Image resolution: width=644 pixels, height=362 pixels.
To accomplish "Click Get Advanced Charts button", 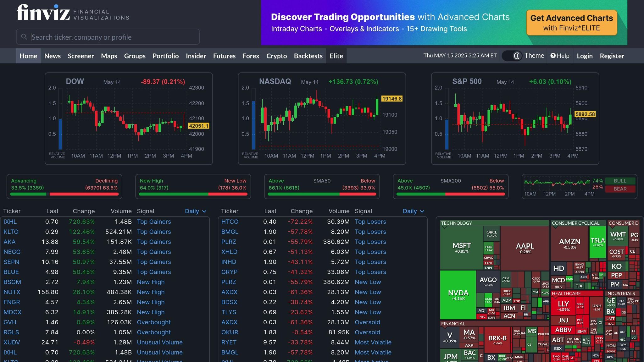I will tap(572, 23).
